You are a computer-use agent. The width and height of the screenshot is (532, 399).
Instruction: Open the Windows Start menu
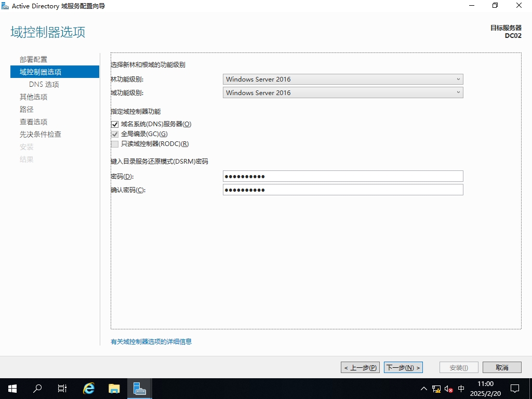[12, 388]
